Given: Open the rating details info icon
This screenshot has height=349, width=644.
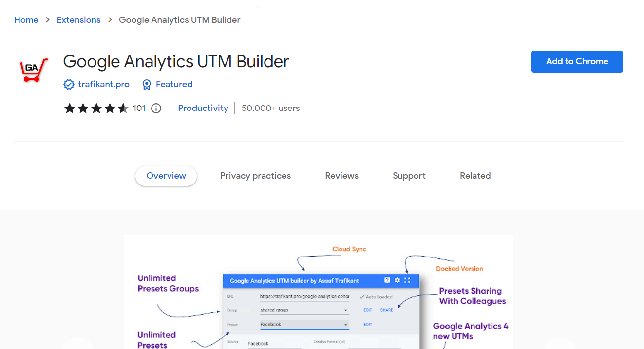Looking at the screenshot, I should (x=156, y=108).
